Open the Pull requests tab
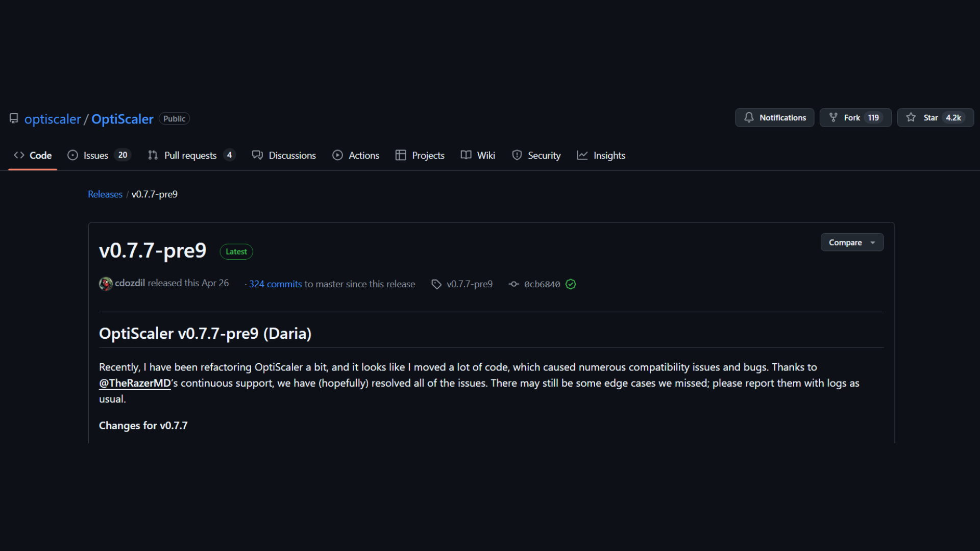Viewport: 980px width, 551px height. pyautogui.click(x=191, y=155)
